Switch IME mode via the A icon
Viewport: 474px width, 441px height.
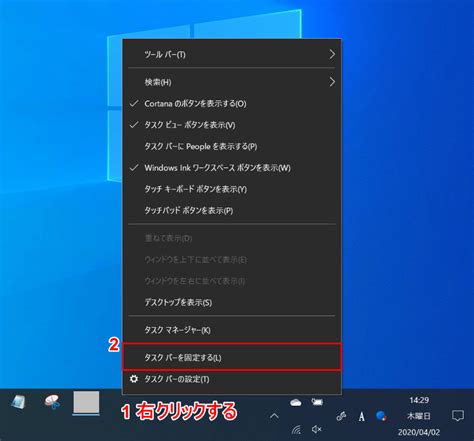click(362, 416)
